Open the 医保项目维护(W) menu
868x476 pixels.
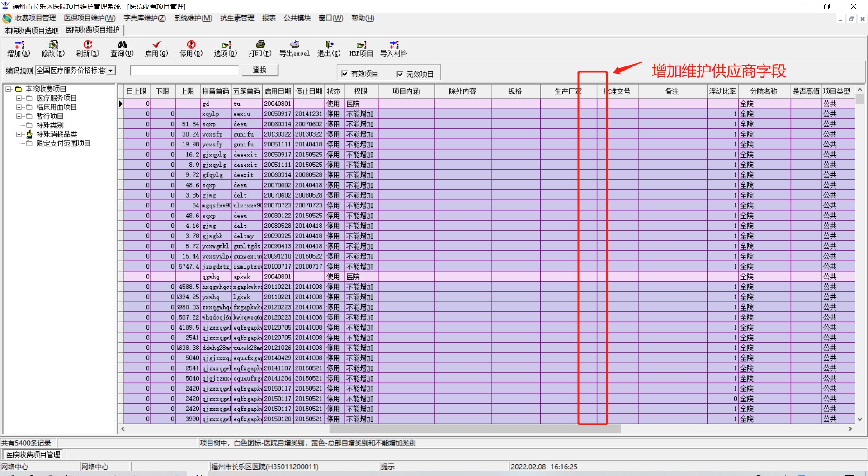(x=90, y=18)
